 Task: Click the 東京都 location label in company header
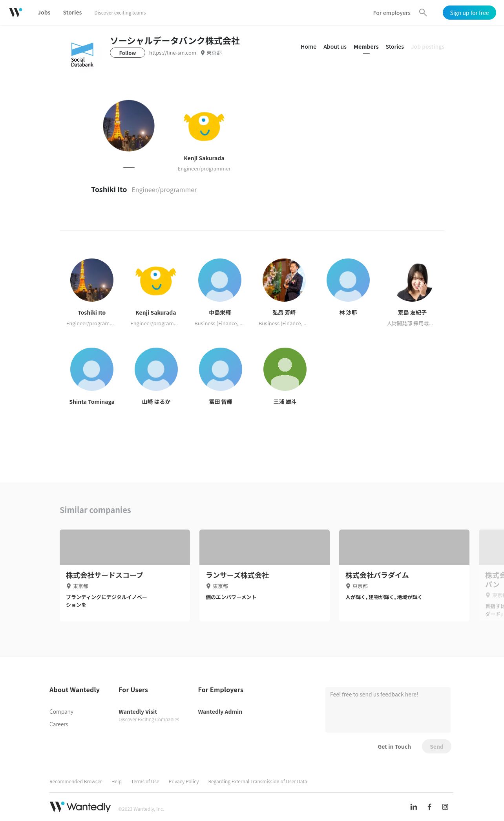[x=211, y=53]
